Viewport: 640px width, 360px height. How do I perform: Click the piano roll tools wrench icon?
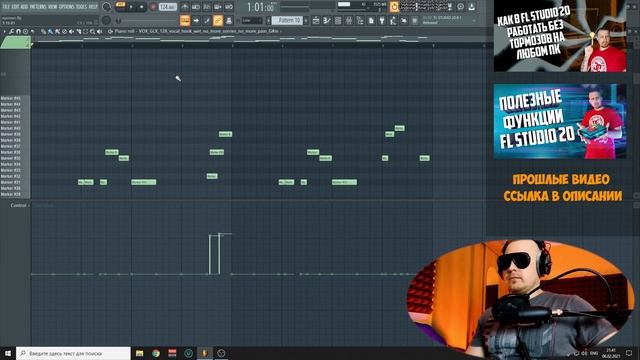coord(11,31)
